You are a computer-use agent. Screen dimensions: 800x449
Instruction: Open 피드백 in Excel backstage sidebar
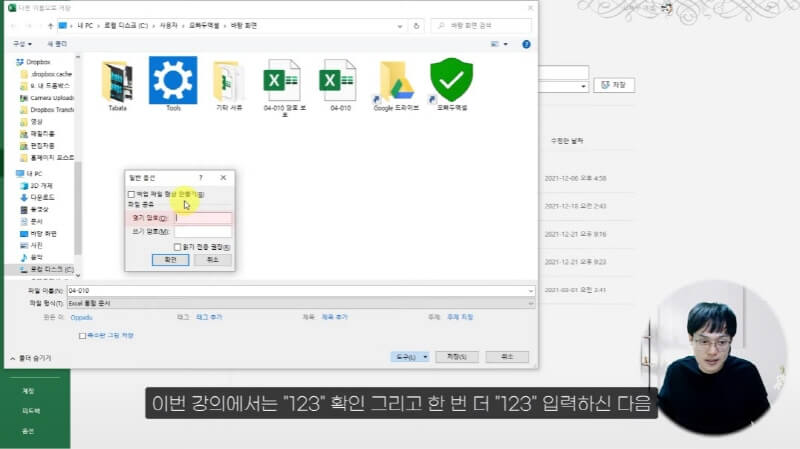pyautogui.click(x=31, y=411)
